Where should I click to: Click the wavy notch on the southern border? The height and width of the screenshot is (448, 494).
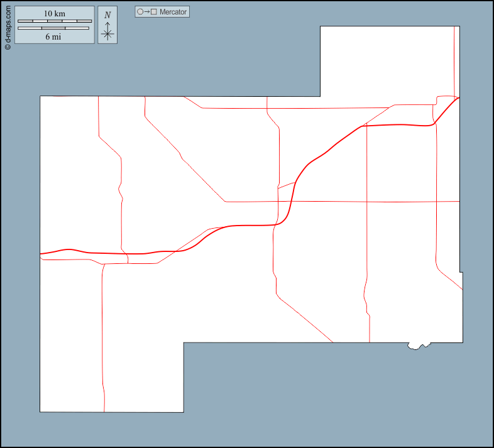(418, 346)
